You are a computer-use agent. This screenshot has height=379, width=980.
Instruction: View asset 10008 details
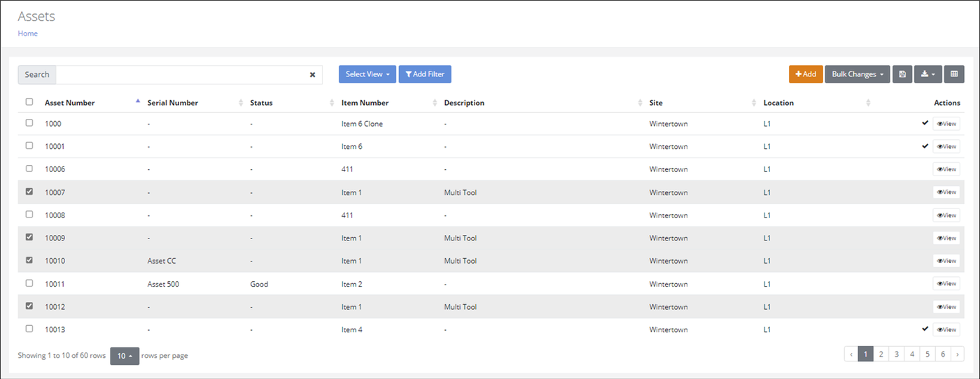coord(946,215)
